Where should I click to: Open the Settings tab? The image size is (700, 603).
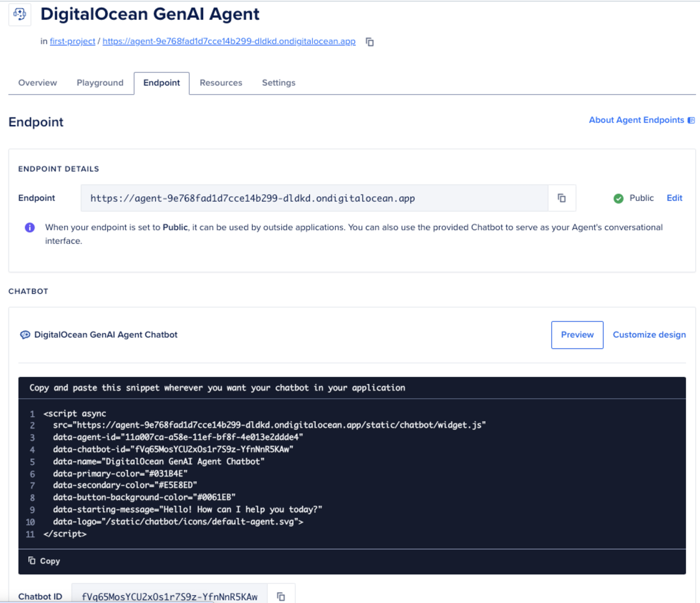click(x=278, y=82)
